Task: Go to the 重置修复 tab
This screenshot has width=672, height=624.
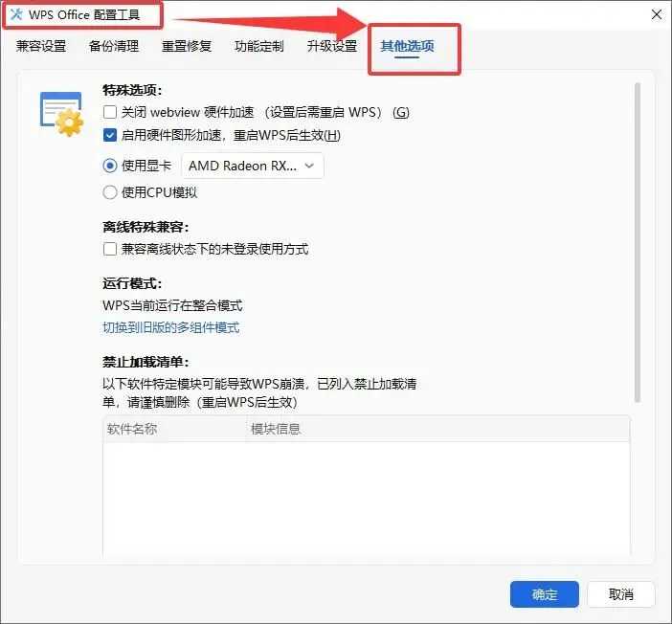Action: coord(187,46)
